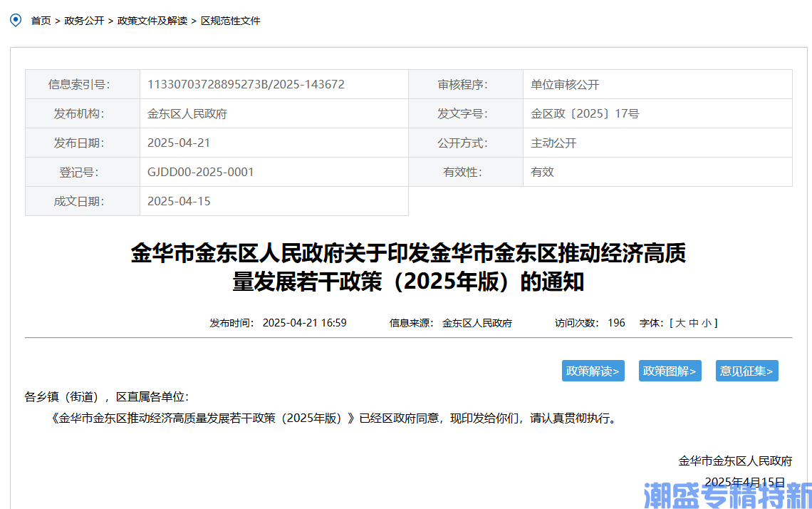Select document number 金区政〔2025〕17号
The height and width of the screenshot is (509, 812).
pyautogui.click(x=585, y=113)
